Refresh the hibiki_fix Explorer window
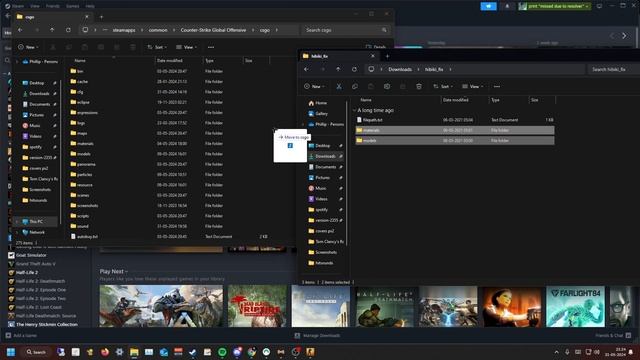 [354, 69]
